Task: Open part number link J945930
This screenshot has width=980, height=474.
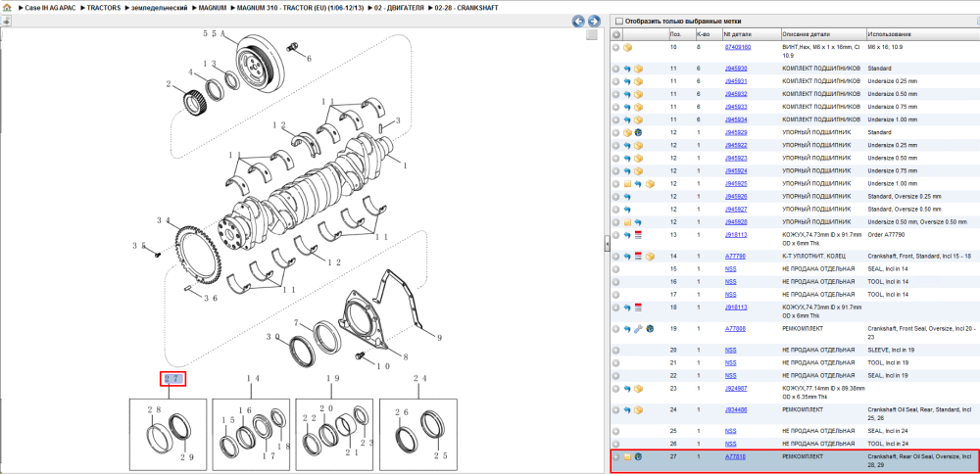Action: [736, 69]
